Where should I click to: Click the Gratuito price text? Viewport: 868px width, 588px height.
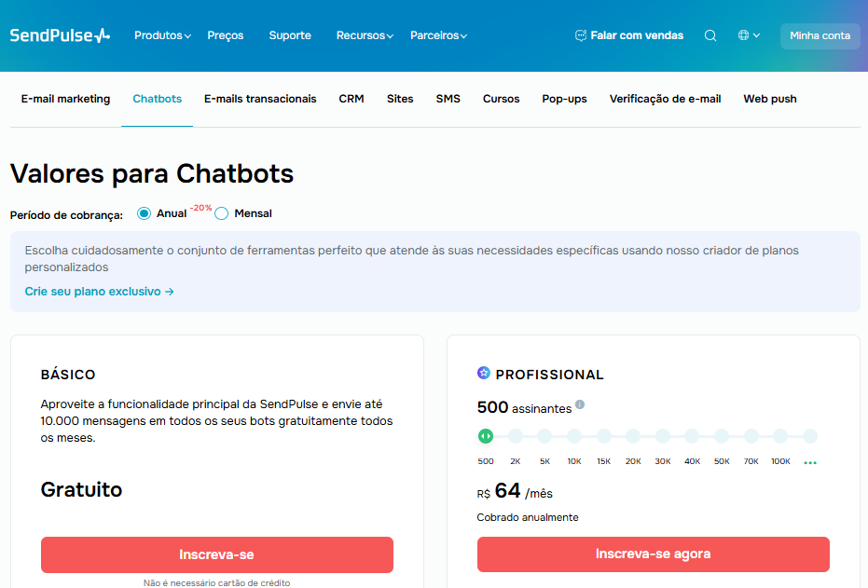point(81,489)
